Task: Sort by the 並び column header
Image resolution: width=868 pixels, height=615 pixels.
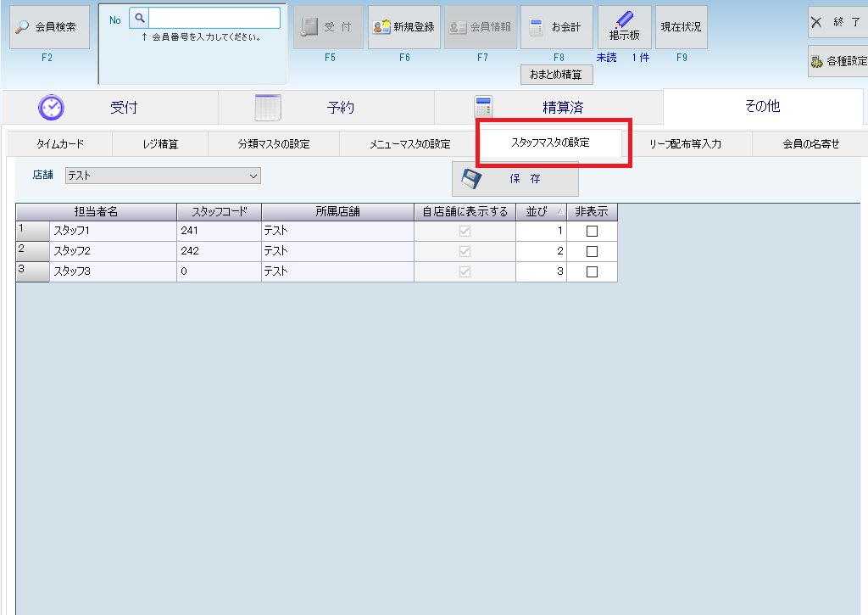Action: click(x=541, y=211)
